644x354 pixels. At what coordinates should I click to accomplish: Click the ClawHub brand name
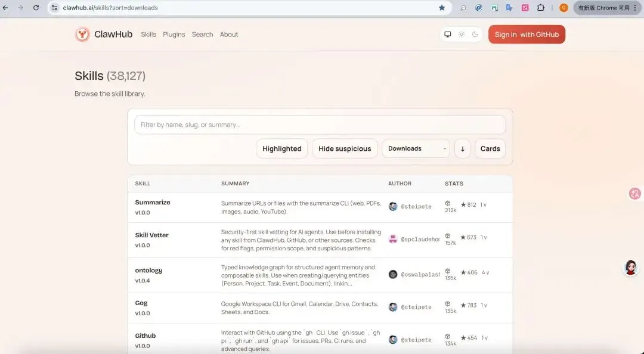click(113, 34)
